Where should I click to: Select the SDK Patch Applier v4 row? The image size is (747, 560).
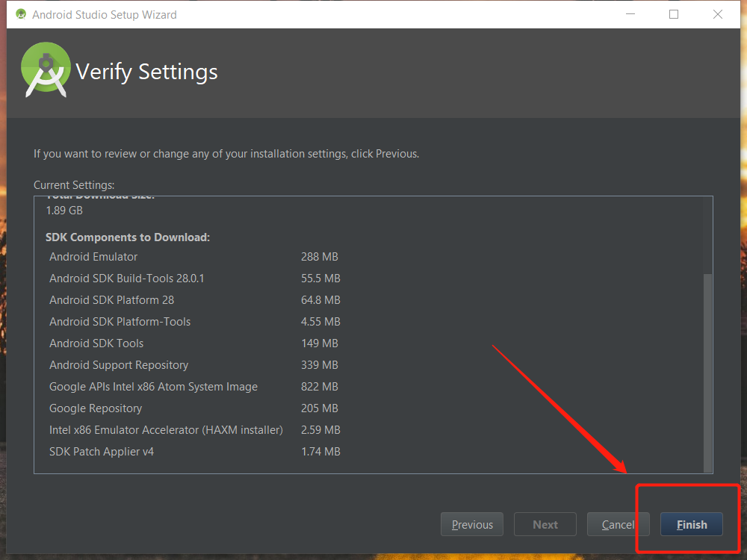pyautogui.click(x=102, y=452)
